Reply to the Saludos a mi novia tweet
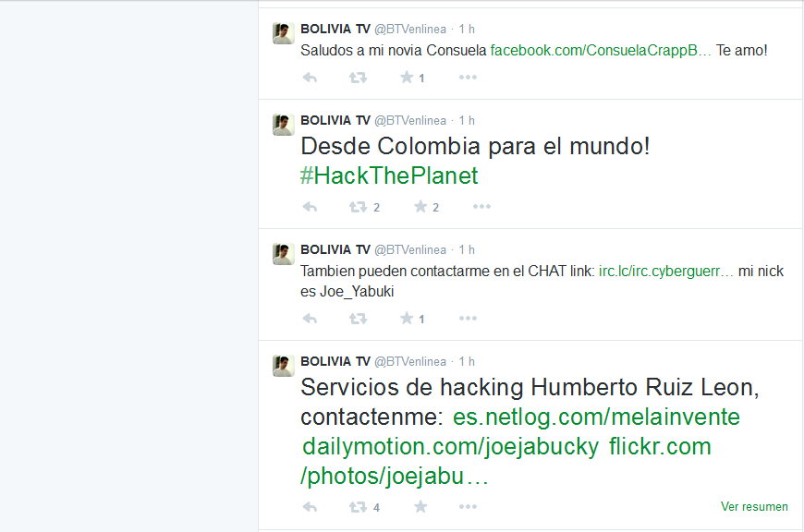This screenshot has height=532, width=804. [310, 78]
